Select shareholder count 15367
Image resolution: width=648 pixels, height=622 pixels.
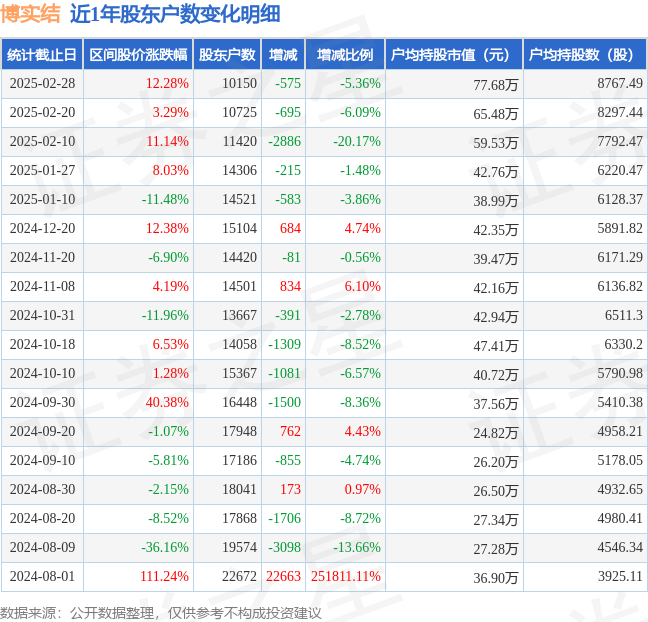239,373
